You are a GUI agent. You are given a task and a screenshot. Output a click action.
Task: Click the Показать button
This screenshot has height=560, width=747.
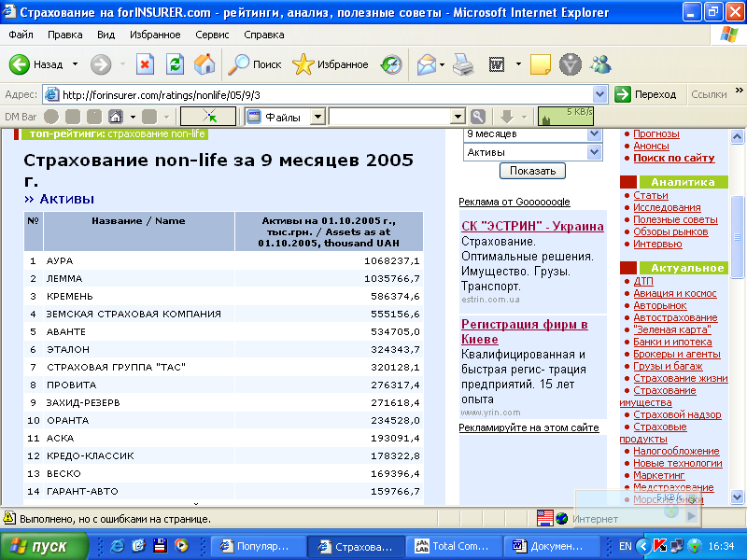point(532,171)
